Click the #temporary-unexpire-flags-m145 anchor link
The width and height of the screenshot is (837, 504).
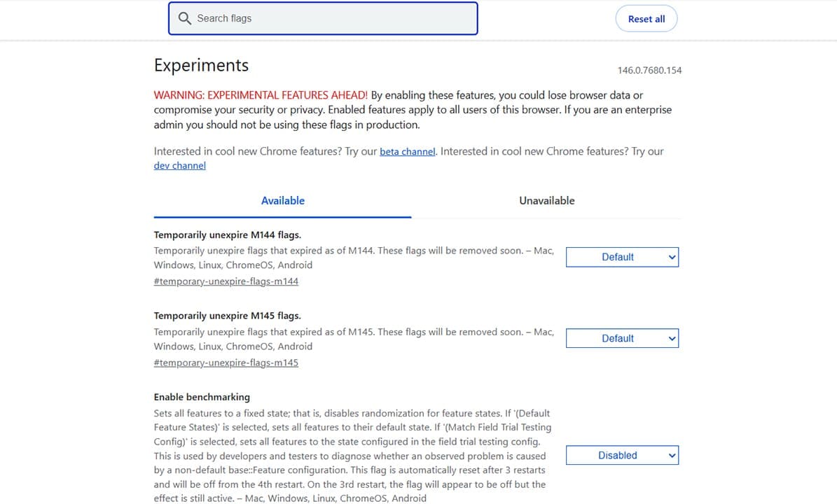(x=226, y=363)
